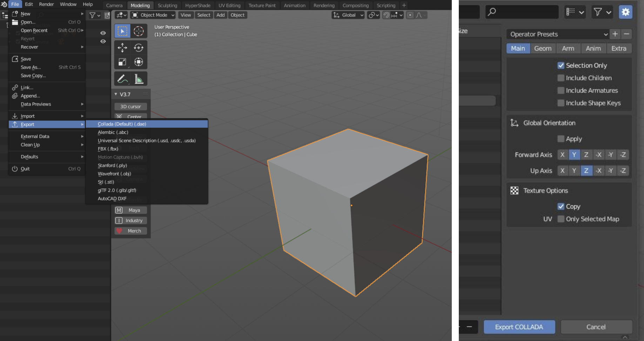Viewport: 644px width, 341px height.
Task: Choose FBX (.fbx) from Export menu
Action: pyautogui.click(x=108, y=149)
